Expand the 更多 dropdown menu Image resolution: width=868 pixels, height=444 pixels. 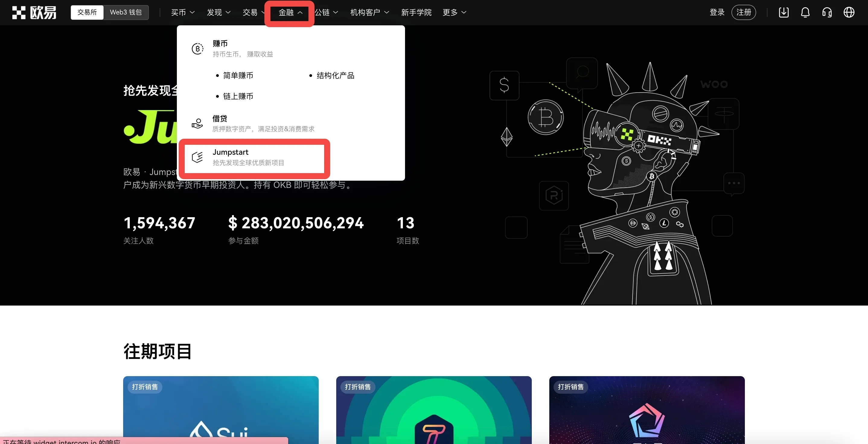(x=454, y=12)
